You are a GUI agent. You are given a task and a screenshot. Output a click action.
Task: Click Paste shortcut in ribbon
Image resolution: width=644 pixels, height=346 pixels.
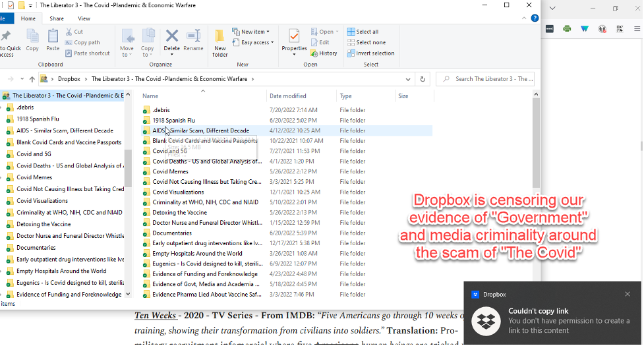pyautogui.click(x=88, y=53)
